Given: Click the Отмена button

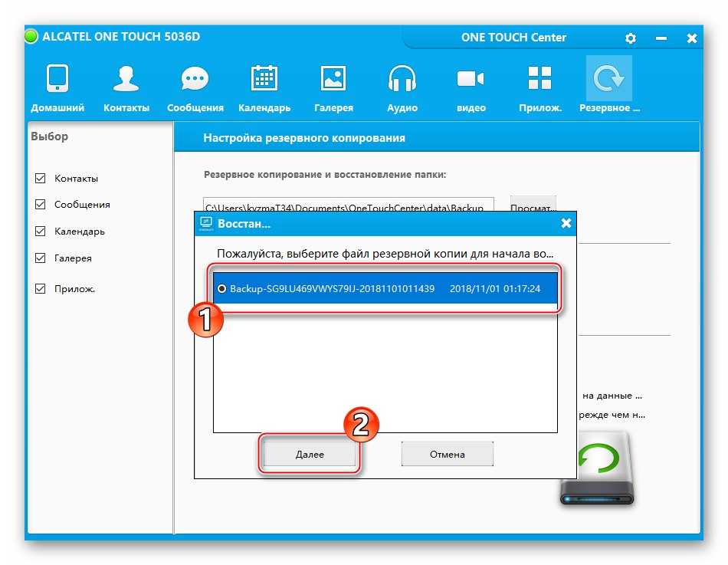Looking at the screenshot, I should pos(447,454).
